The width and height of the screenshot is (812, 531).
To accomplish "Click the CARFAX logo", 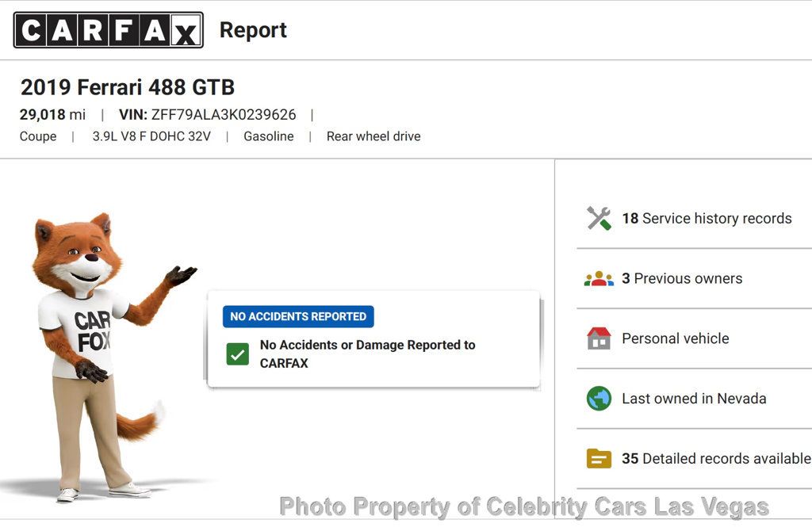I will click(108, 30).
